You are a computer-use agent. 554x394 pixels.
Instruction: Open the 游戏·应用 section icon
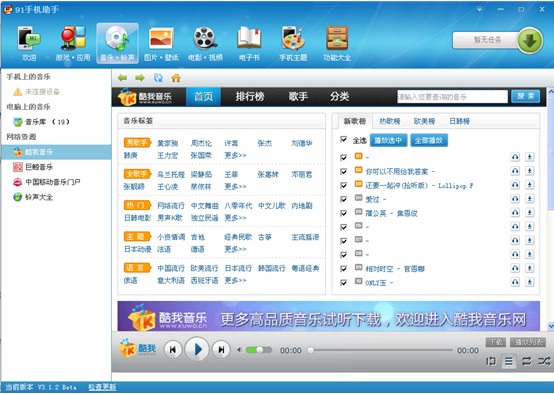pos(73,38)
